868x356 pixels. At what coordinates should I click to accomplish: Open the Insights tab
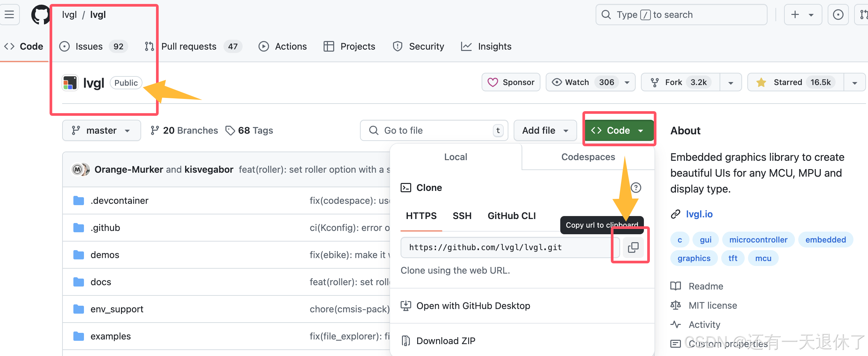pos(486,46)
